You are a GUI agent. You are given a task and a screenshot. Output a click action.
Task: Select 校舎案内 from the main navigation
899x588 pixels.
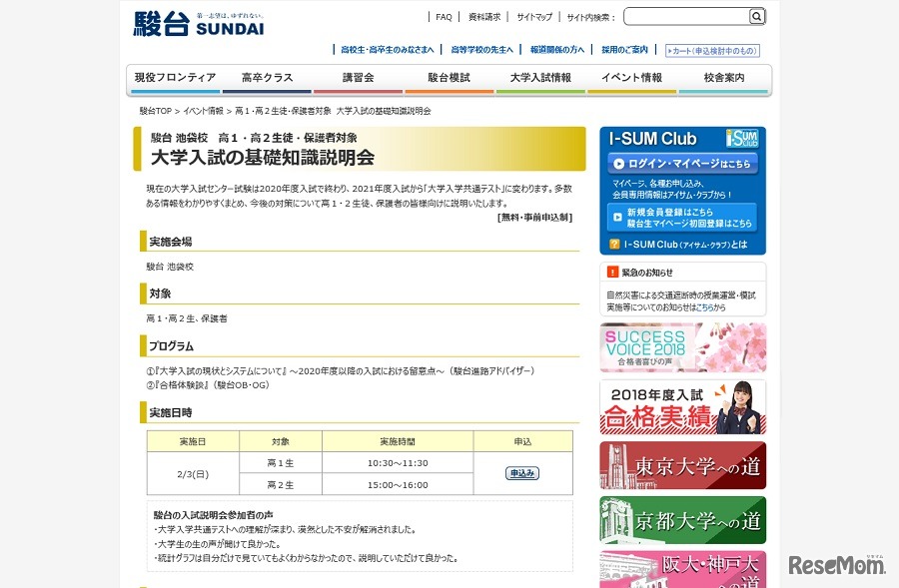click(724, 76)
